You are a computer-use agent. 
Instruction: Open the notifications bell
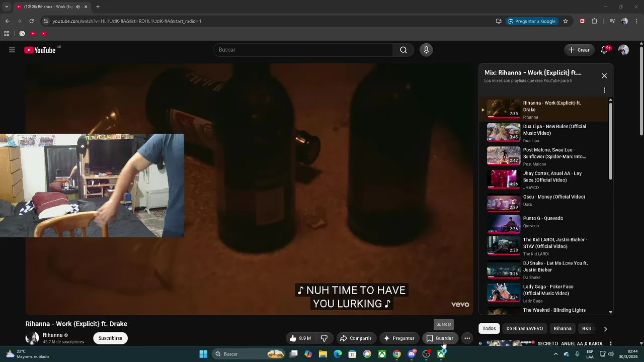point(604,50)
